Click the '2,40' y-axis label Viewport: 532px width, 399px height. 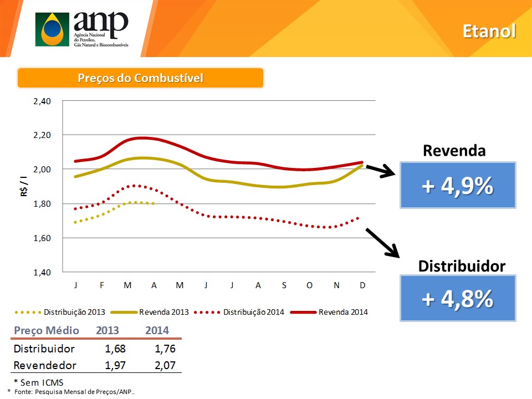tap(42, 101)
